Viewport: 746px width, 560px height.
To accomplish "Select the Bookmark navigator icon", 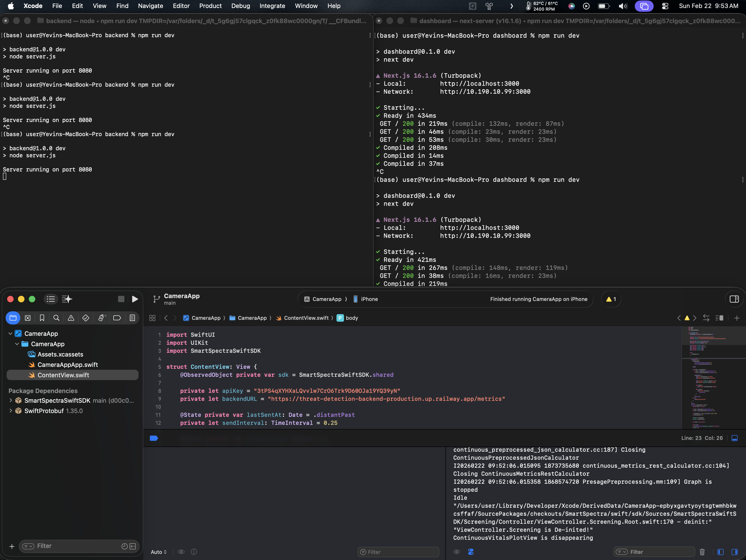I will (42, 318).
